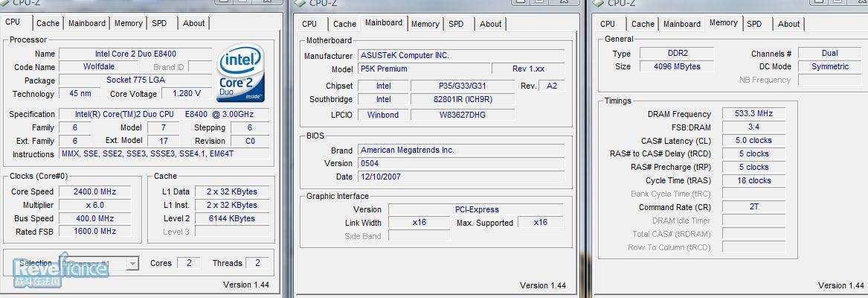Click the processor name field 'Intel Core 2 Duo E8400'
The height and width of the screenshot is (298, 868).
(x=135, y=54)
